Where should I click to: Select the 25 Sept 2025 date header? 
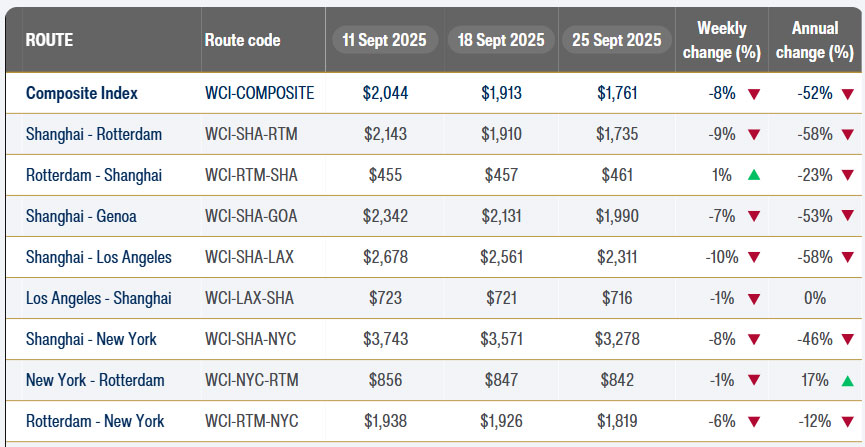(616, 40)
